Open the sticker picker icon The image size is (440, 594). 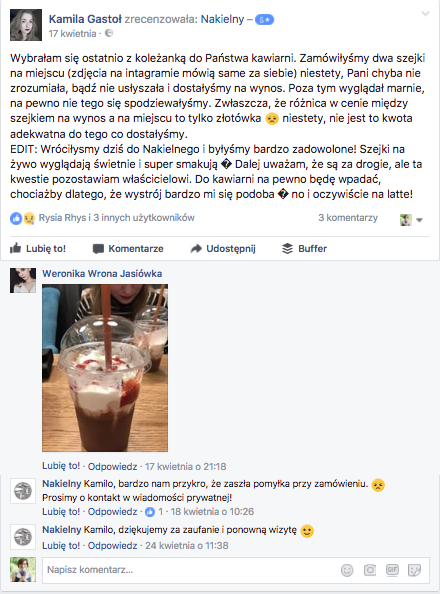tap(414, 570)
